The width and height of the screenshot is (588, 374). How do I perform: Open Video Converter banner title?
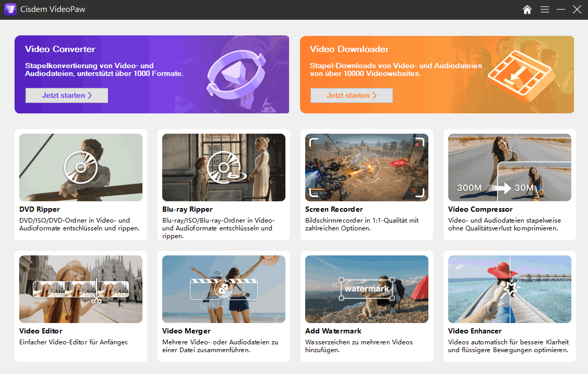point(60,49)
